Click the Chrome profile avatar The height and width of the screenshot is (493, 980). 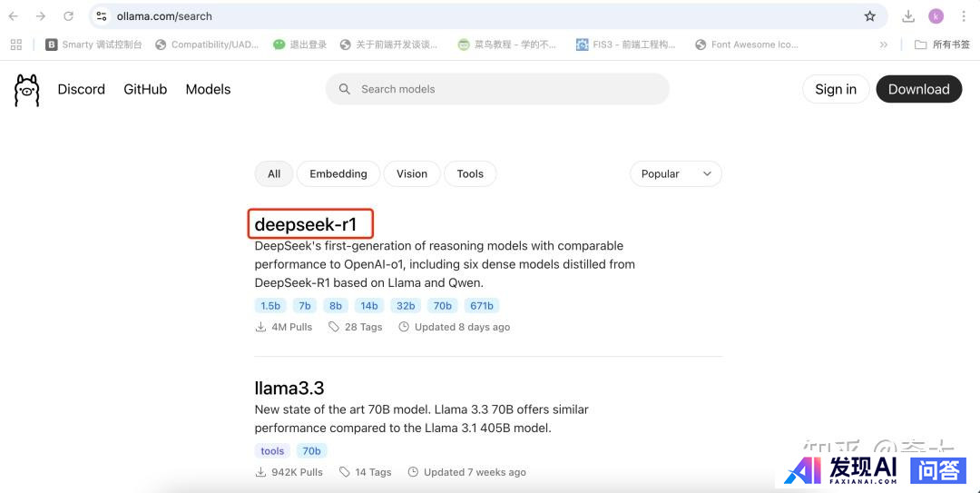(936, 16)
